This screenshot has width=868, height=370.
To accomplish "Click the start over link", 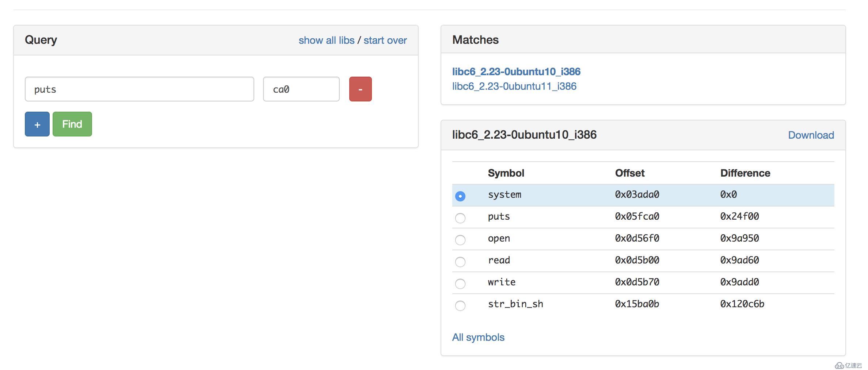I will (385, 40).
